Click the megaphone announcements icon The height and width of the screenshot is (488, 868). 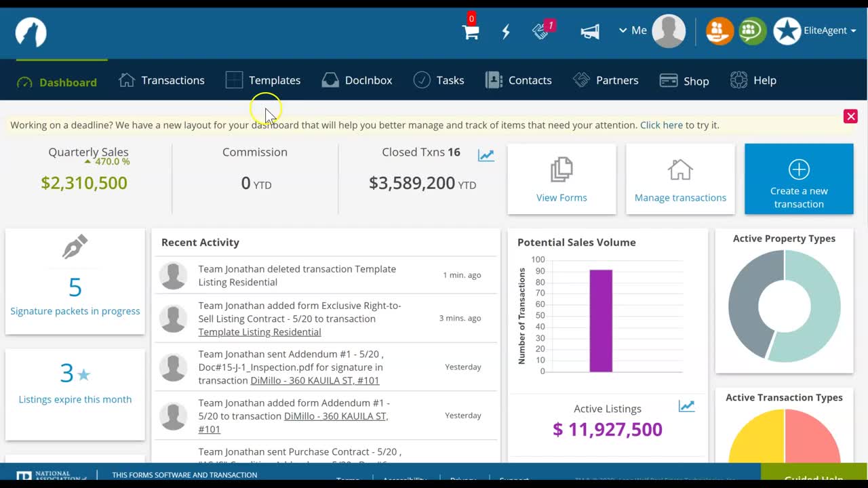[590, 31]
